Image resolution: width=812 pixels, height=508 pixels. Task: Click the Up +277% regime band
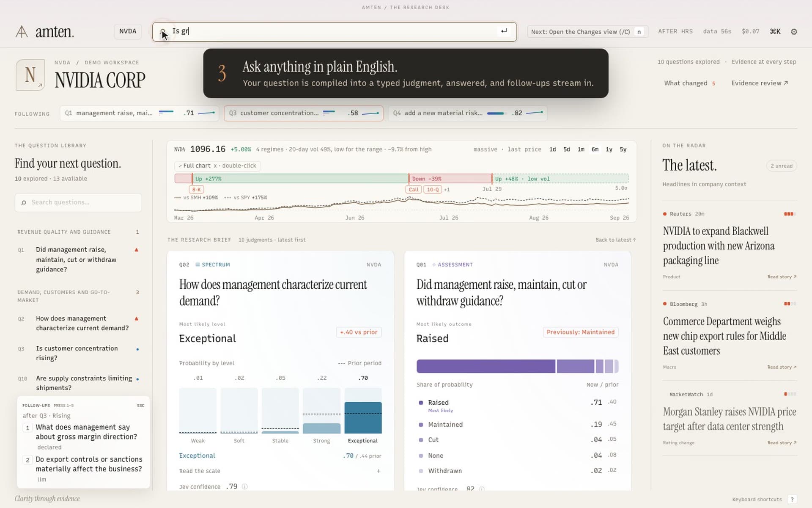[x=300, y=179]
